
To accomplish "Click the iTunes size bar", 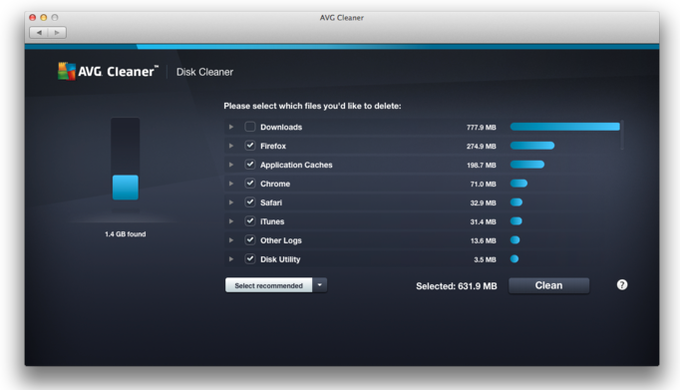I will [516, 221].
